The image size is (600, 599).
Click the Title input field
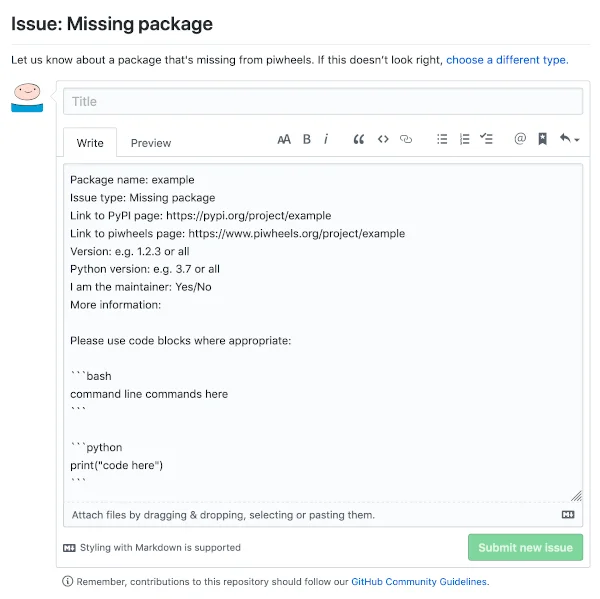323,101
